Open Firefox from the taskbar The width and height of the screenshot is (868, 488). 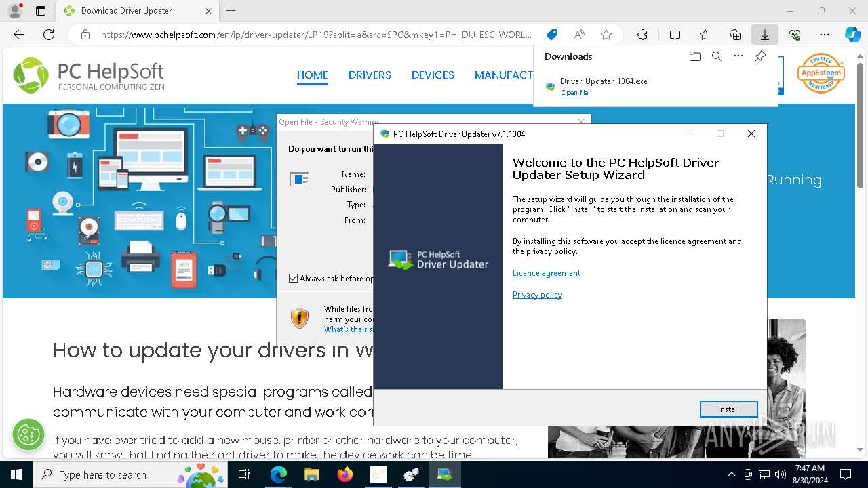coord(344,474)
